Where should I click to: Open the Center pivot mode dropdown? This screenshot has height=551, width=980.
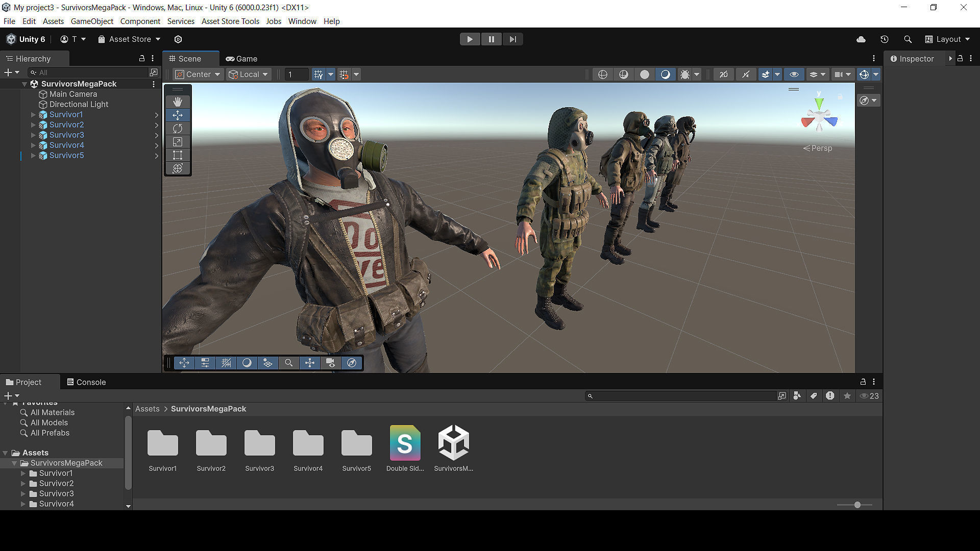[x=198, y=74]
